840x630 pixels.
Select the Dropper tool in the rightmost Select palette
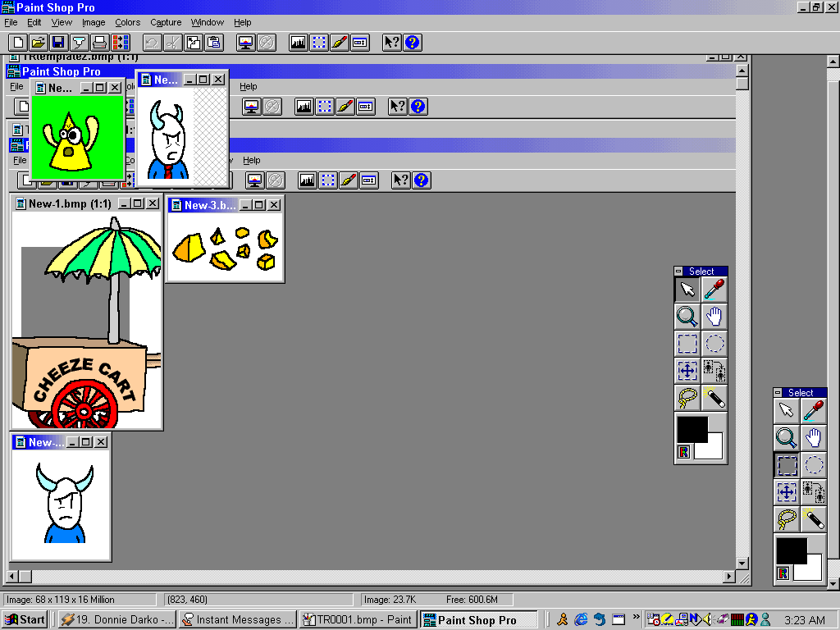coord(813,412)
